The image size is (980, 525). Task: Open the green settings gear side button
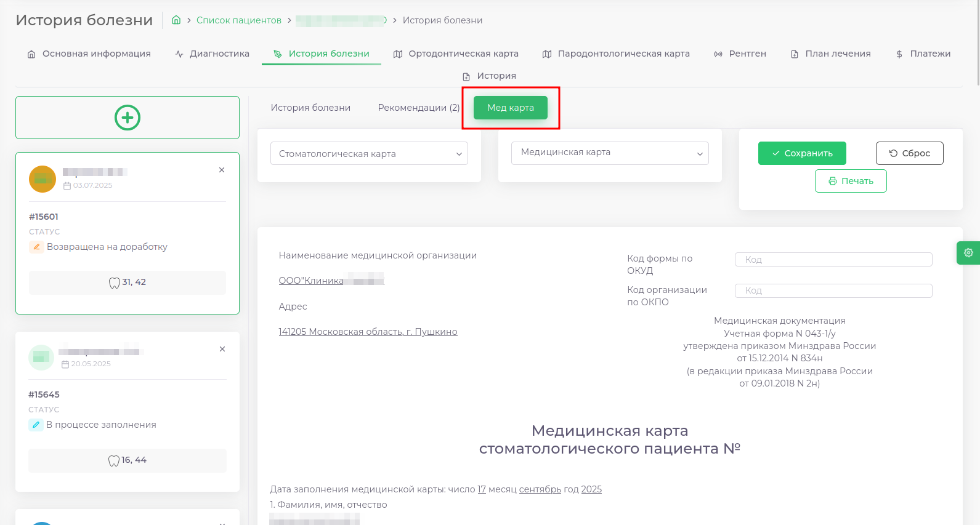coord(968,253)
